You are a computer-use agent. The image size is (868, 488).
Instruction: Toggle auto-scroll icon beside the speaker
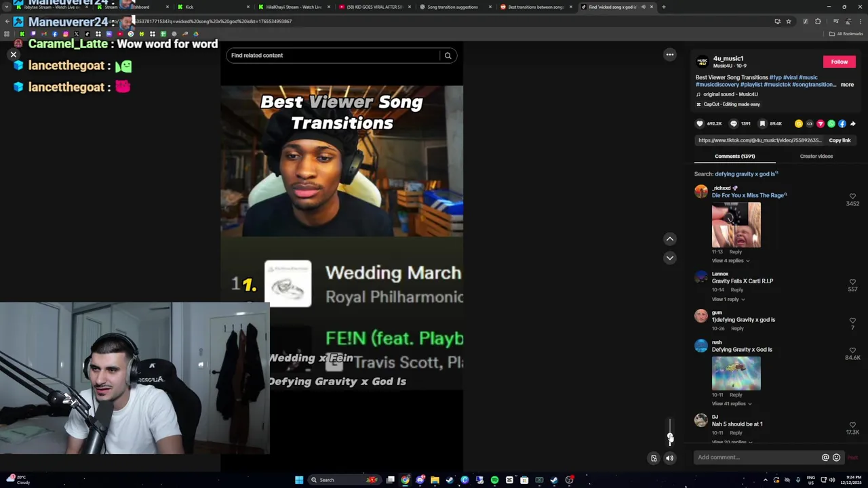(x=654, y=458)
